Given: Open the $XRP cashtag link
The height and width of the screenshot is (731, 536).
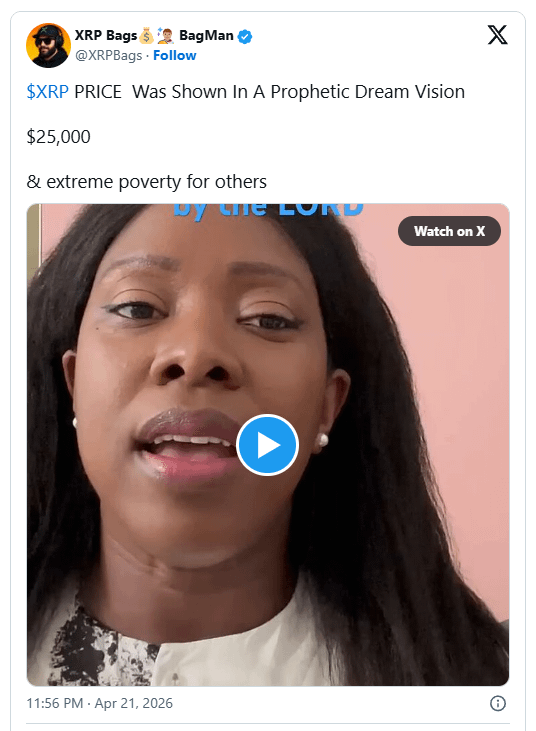Looking at the screenshot, I should click(x=48, y=92).
